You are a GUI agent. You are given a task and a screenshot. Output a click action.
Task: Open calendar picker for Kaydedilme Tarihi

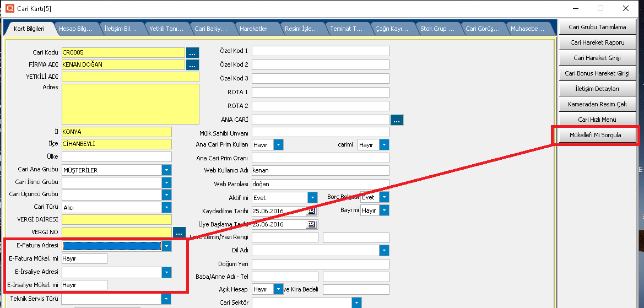tap(311, 211)
